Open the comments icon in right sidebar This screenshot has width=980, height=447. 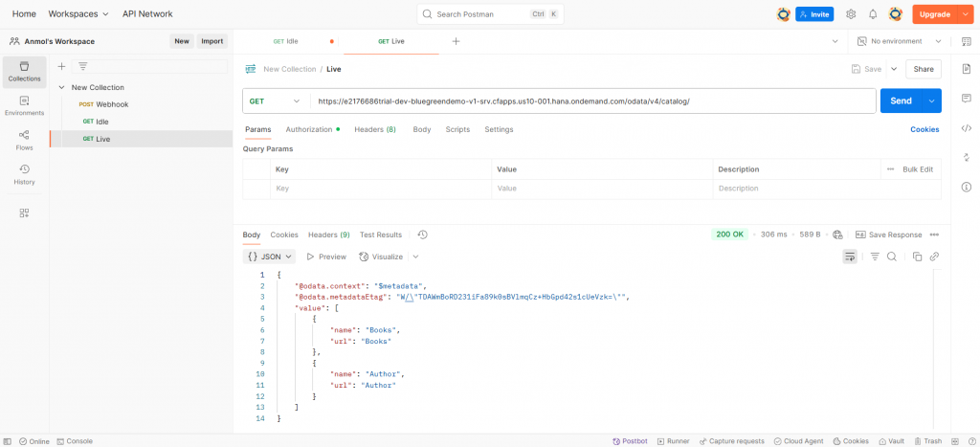point(967,99)
